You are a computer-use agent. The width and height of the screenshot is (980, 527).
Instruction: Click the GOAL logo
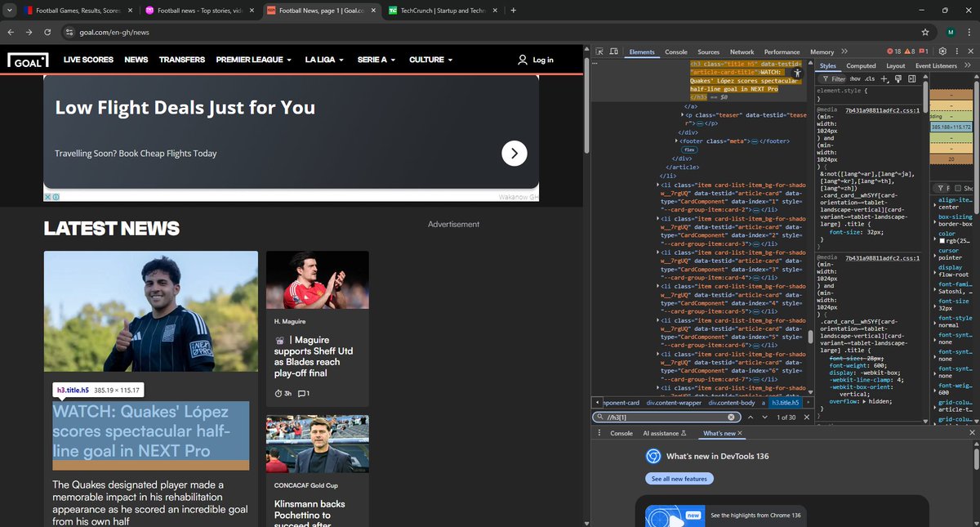pyautogui.click(x=29, y=60)
